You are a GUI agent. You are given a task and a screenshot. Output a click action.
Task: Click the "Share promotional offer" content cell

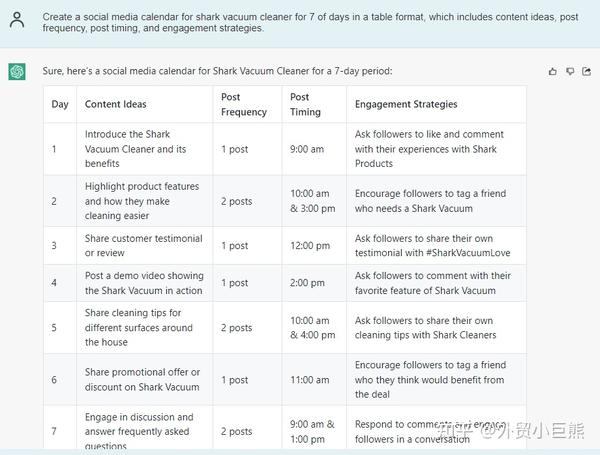(x=142, y=380)
